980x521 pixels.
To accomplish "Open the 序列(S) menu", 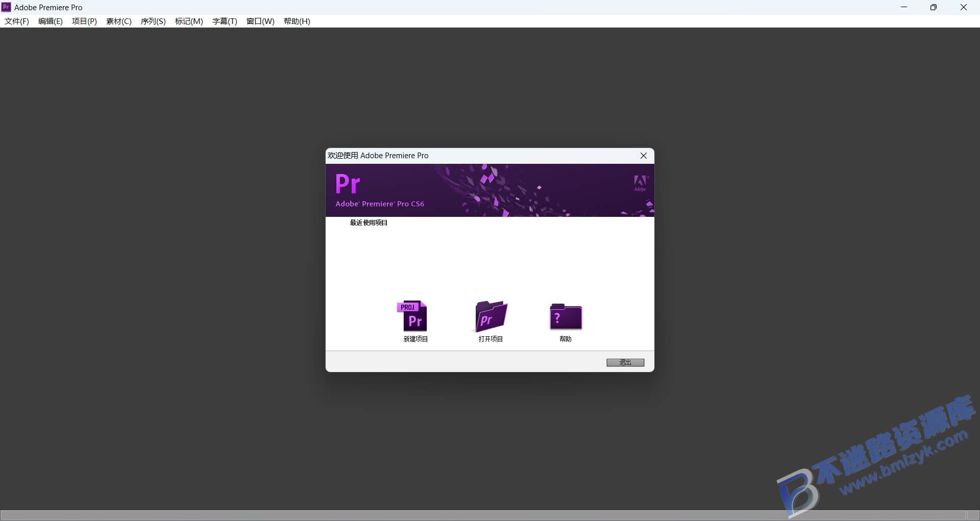I will coord(153,21).
